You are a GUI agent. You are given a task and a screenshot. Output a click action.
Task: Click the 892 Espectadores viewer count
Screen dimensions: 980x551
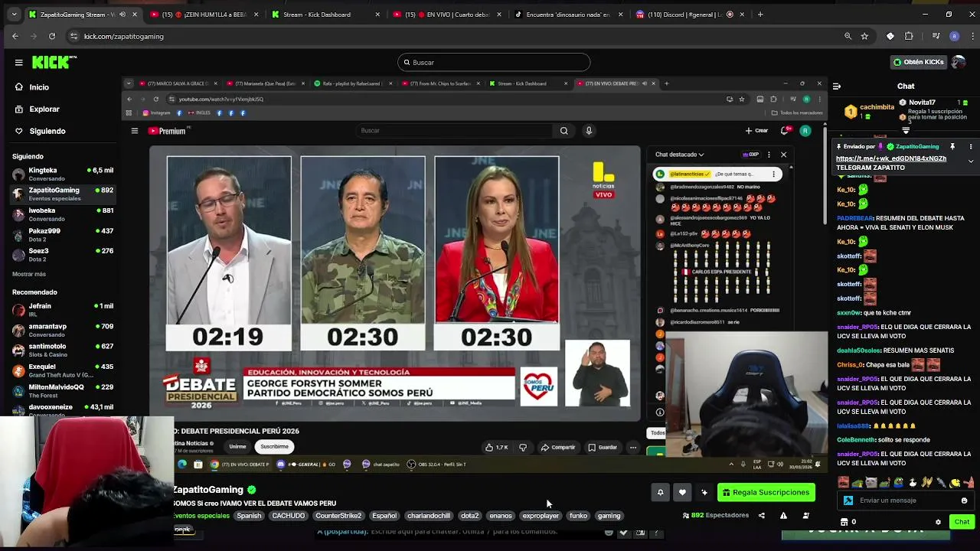click(715, 516)
